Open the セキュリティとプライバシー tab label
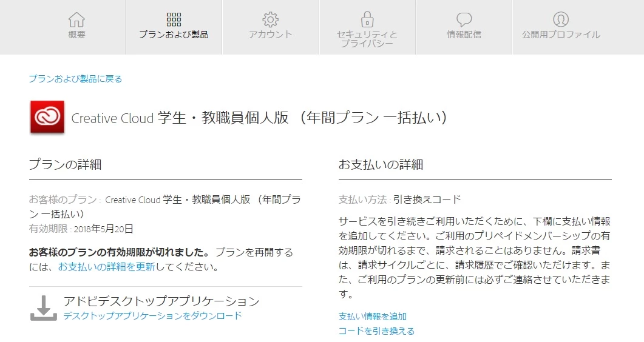This screenshot has width=644, height=342. point(367,39)
